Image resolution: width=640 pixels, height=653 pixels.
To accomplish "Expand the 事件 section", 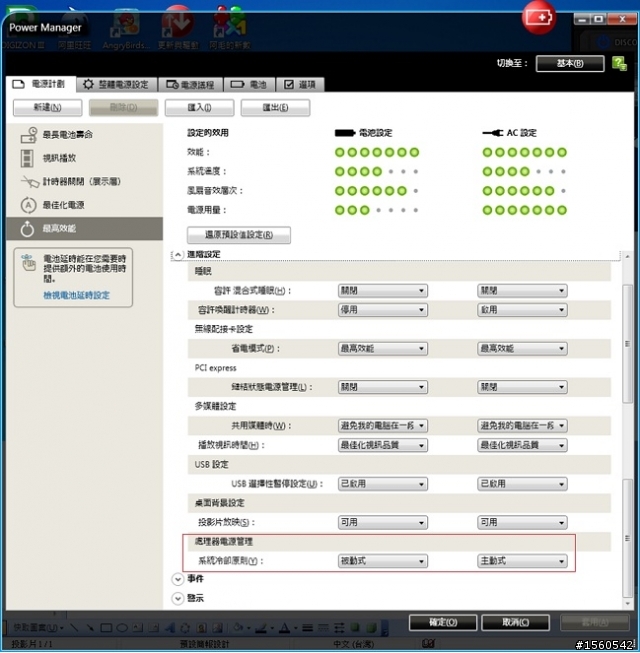I will click(x=178, y=579).
